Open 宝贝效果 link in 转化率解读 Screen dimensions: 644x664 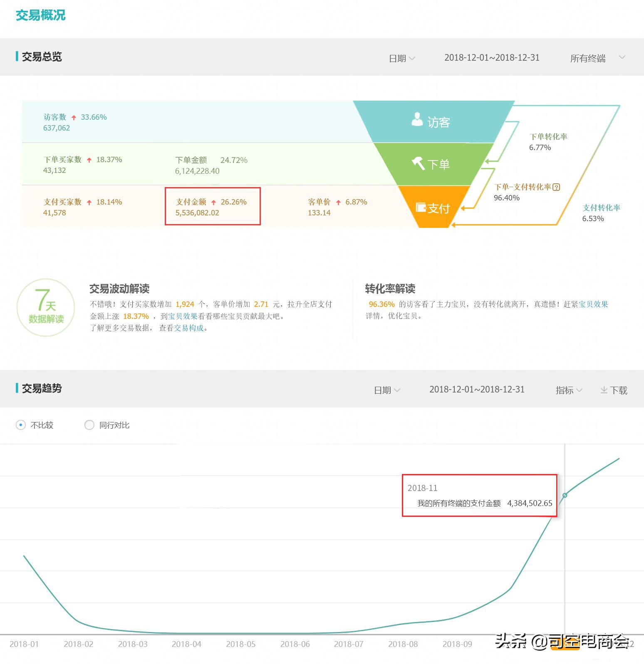[x=593, y=304]
